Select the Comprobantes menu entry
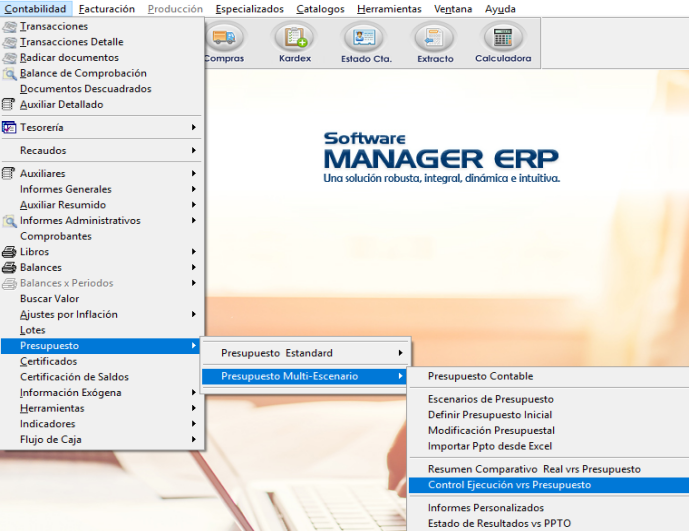Screen dimensions: 689x531 (x=101, y=236)
